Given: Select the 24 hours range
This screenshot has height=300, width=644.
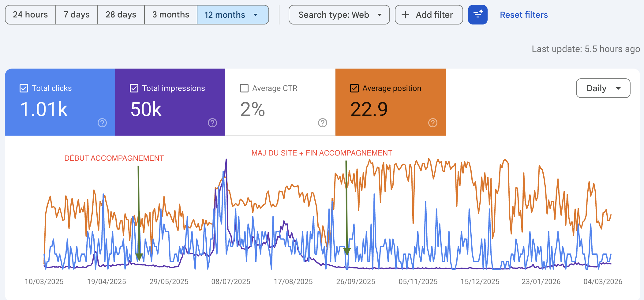Looking at the screenshot, I should point(30,15).
